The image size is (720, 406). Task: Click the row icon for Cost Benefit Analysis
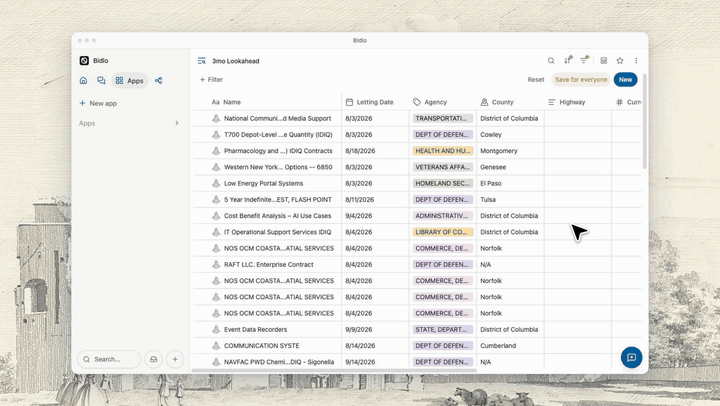click(x=216, y=216)
